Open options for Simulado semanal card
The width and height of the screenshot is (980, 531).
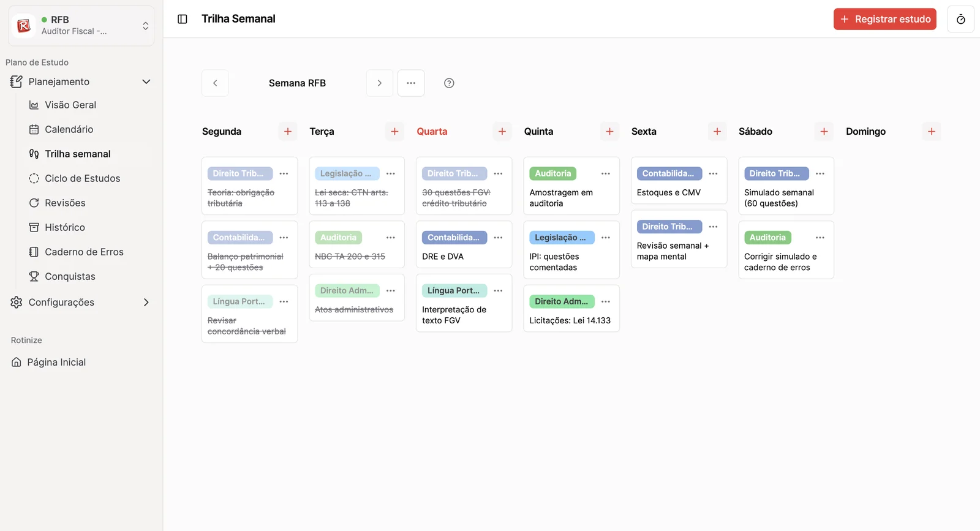tap(820, 174)
